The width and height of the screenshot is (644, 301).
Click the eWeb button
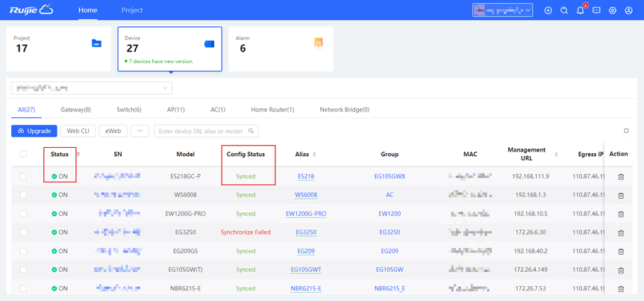tap(113, 131)
